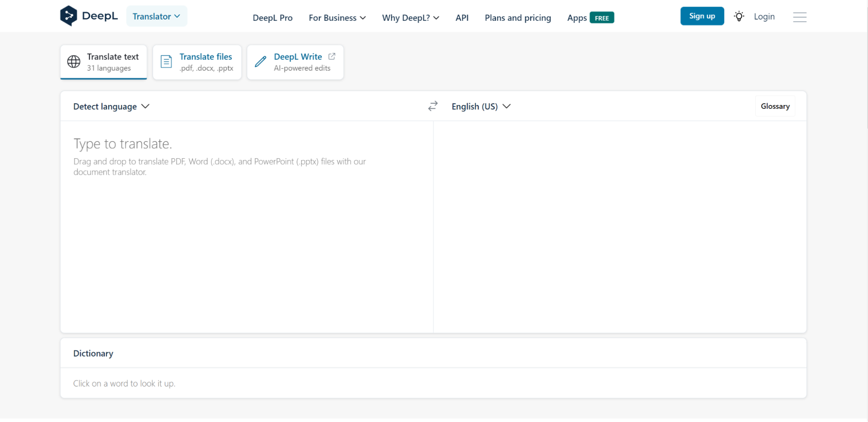Swap source and target languages
This screenshot has width=868, height=422.
(432, 106)
